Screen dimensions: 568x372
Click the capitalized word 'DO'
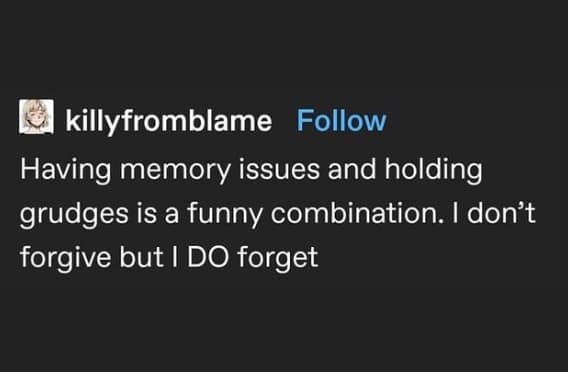coord(208,257)
